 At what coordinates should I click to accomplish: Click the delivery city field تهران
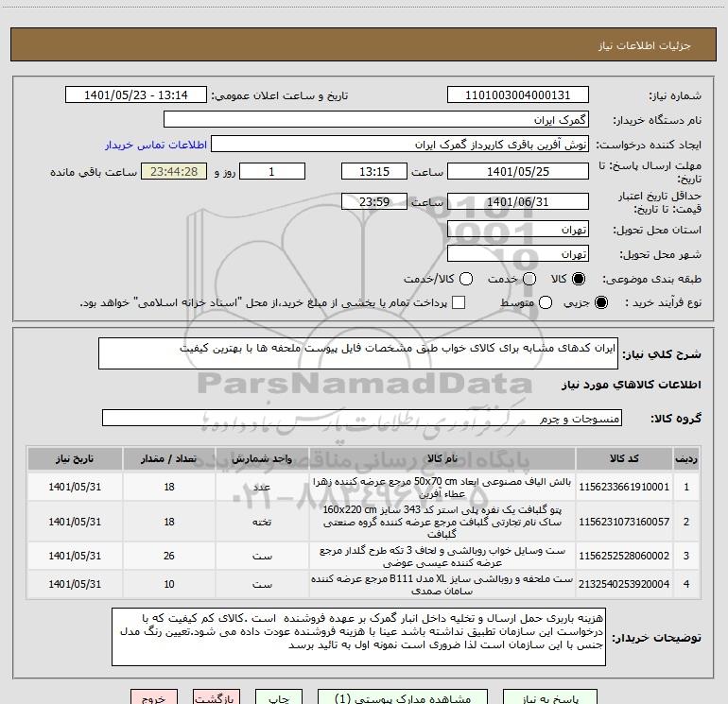click(518, 254)
